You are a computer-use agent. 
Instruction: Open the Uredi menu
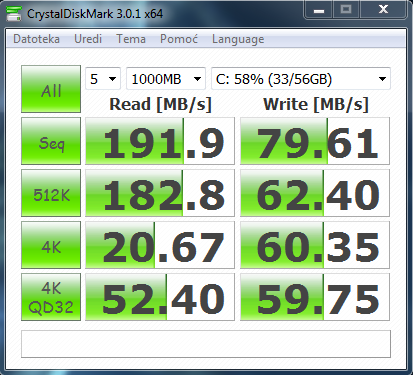88,39
